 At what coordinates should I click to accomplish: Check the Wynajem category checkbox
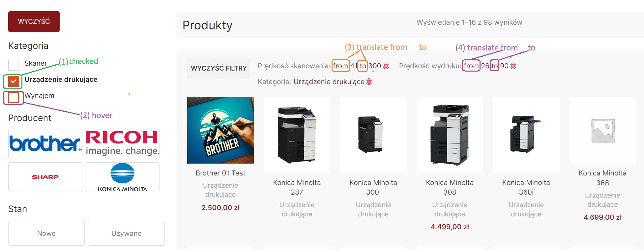coord(14,98)
